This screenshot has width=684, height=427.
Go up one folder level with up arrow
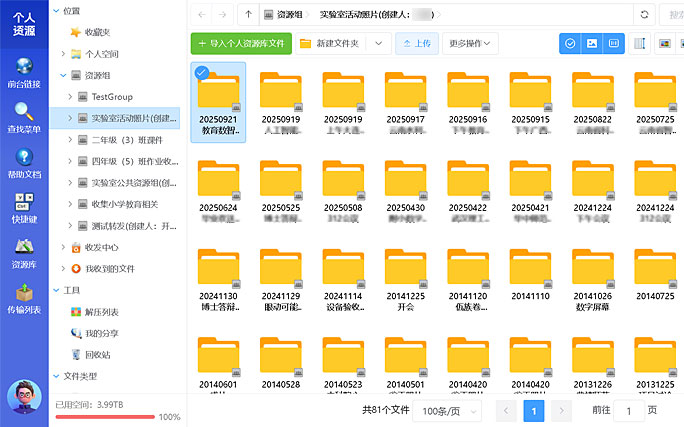pos(248,15)
